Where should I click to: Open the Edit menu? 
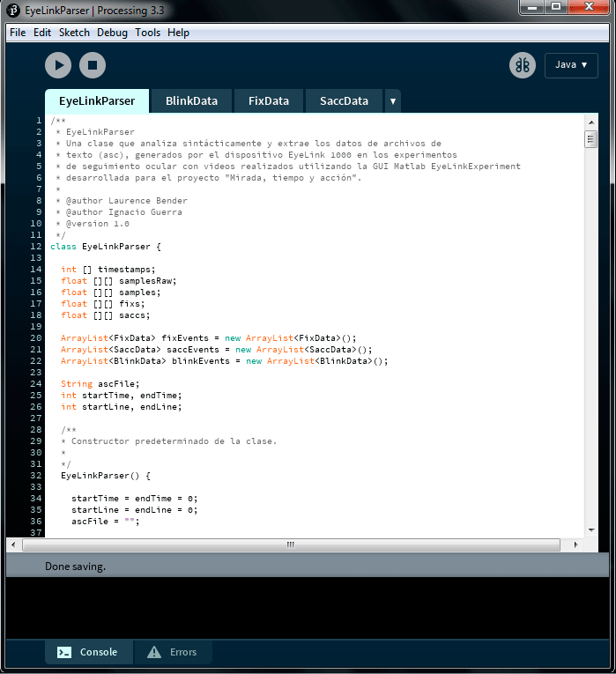[42, 33]
